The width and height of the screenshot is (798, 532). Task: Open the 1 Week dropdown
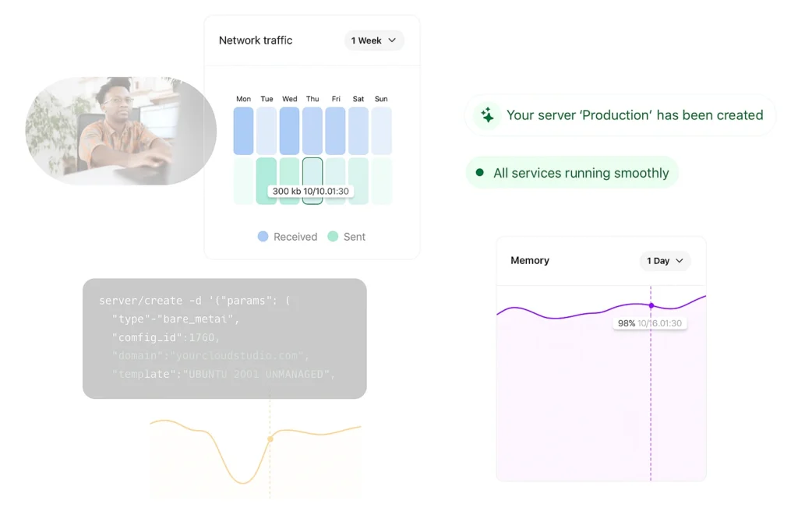click(374, 41)
